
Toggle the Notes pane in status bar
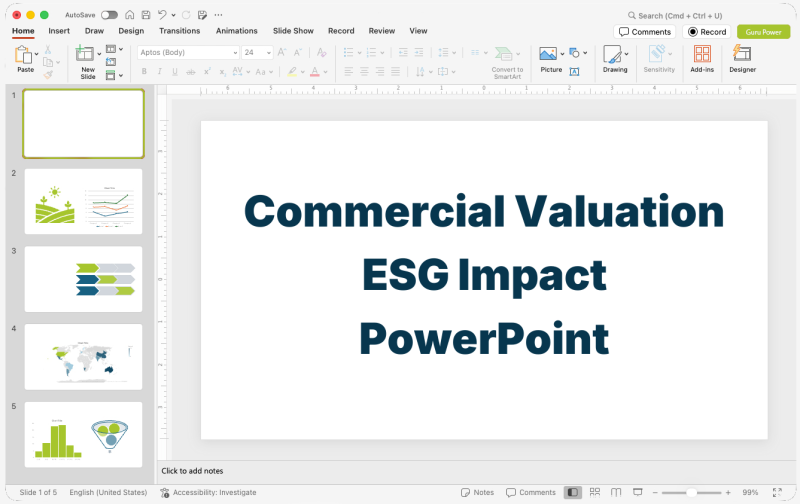(478, 492)
